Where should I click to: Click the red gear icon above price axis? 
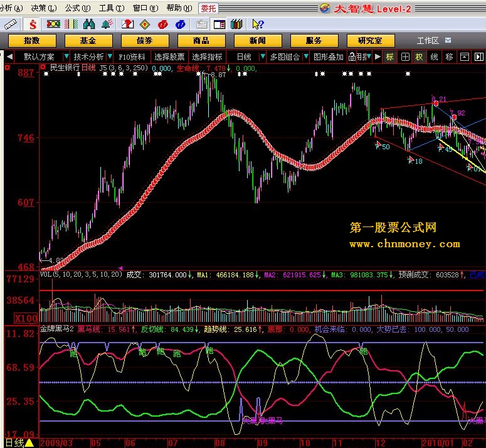click(7, 67)
